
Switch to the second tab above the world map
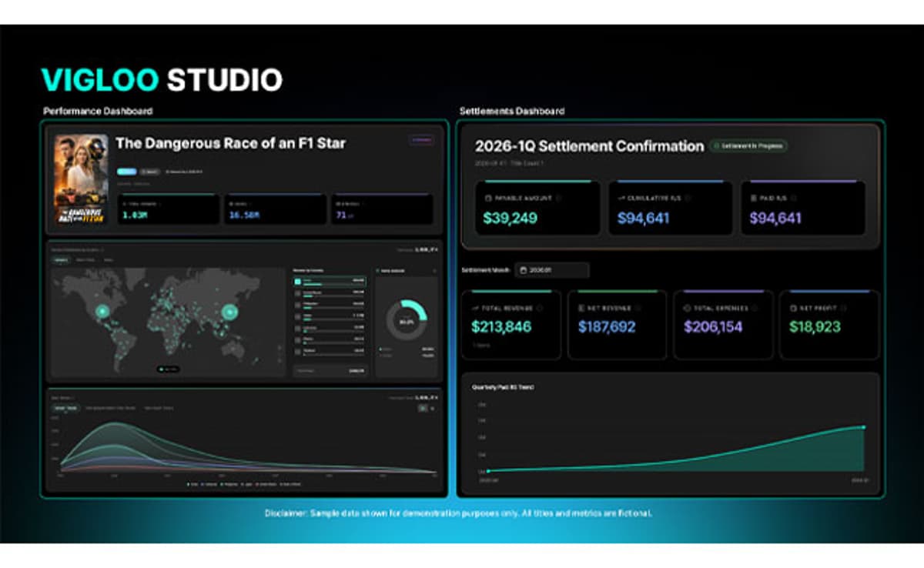click(x=85, y=260)
